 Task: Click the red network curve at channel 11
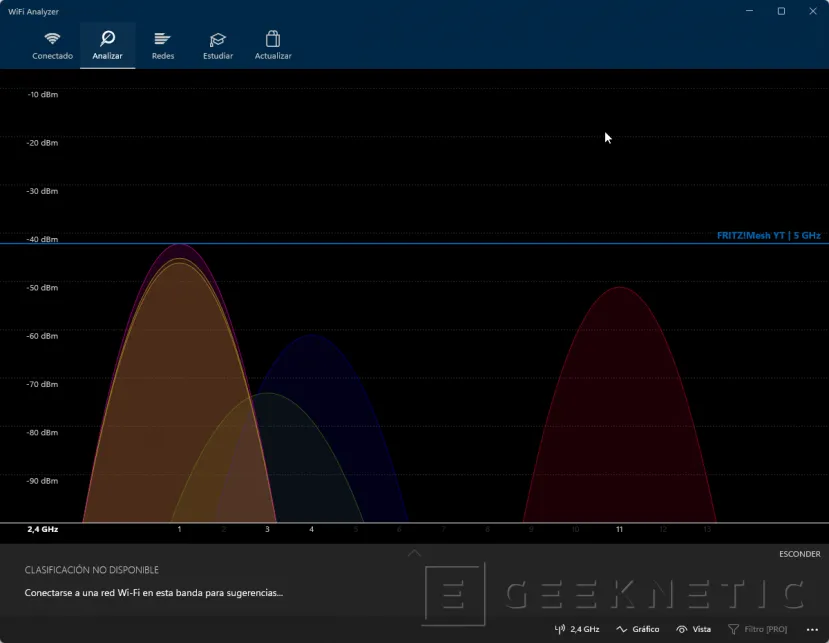click(x=620, y=400)
